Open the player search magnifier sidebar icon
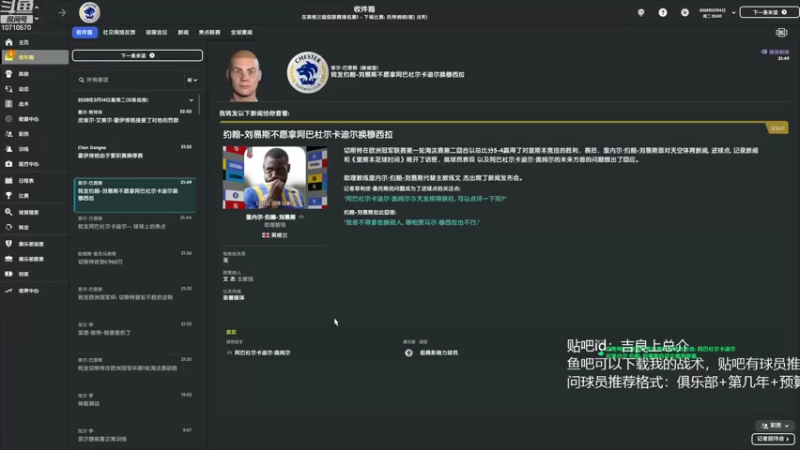The width and height of the screenshot is (800, 450). (x=9, y=212)
